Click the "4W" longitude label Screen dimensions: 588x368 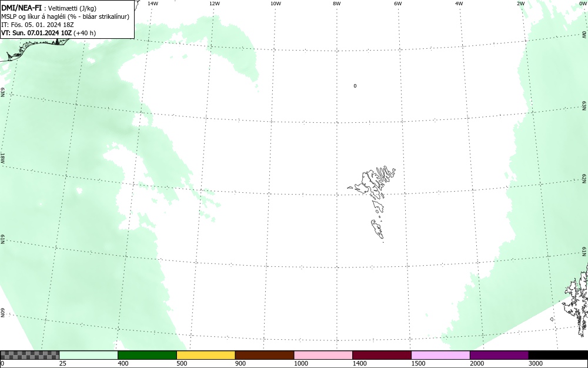[x=459, y=4]
